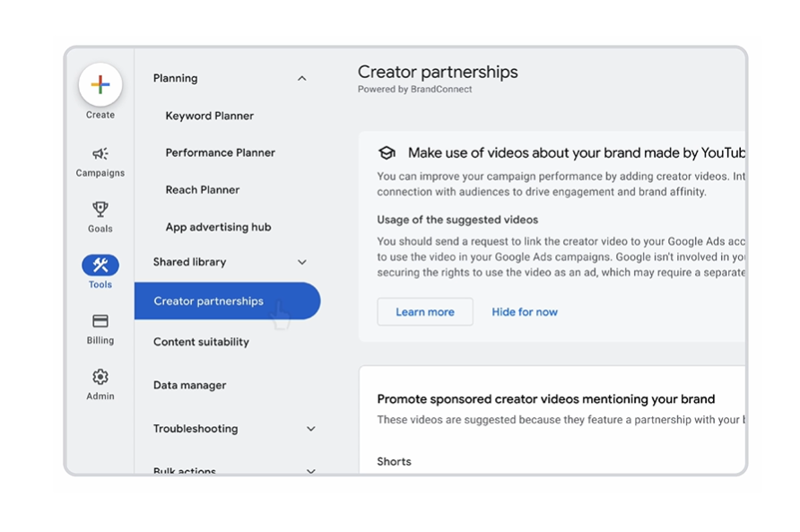This screenshot has width=800, height=532.
Task: Click Hide for now link
Action: point(525,312)
